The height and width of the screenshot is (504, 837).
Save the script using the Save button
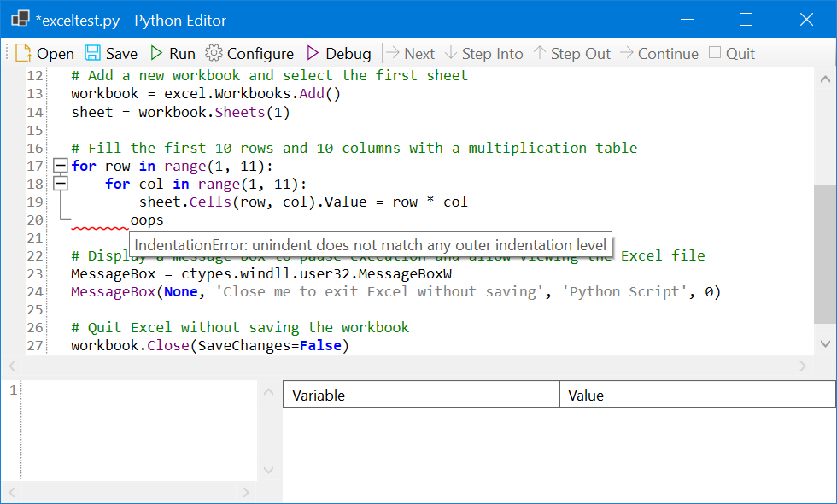[x=111, y=53]
